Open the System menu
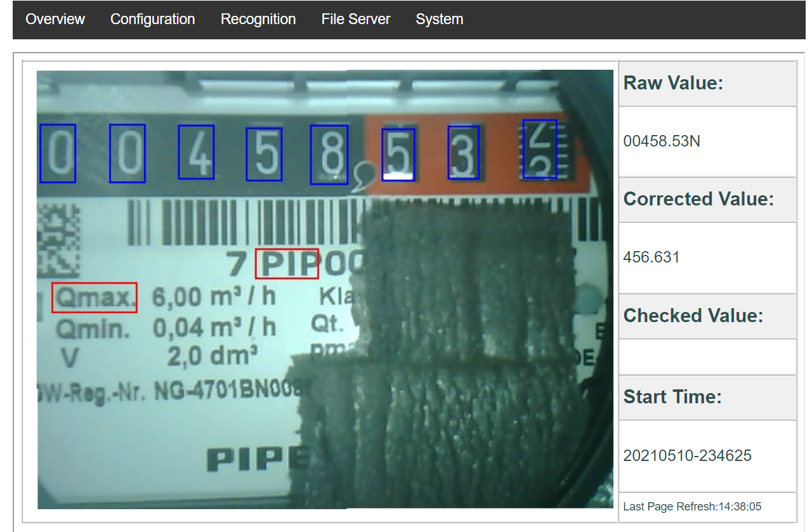 coord(439,20)
